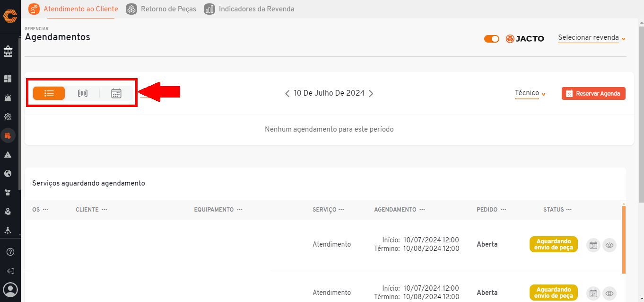This screenshot has height=302, width=644.
Task: View details eye icon in second service row
Action: pos(609,293)
